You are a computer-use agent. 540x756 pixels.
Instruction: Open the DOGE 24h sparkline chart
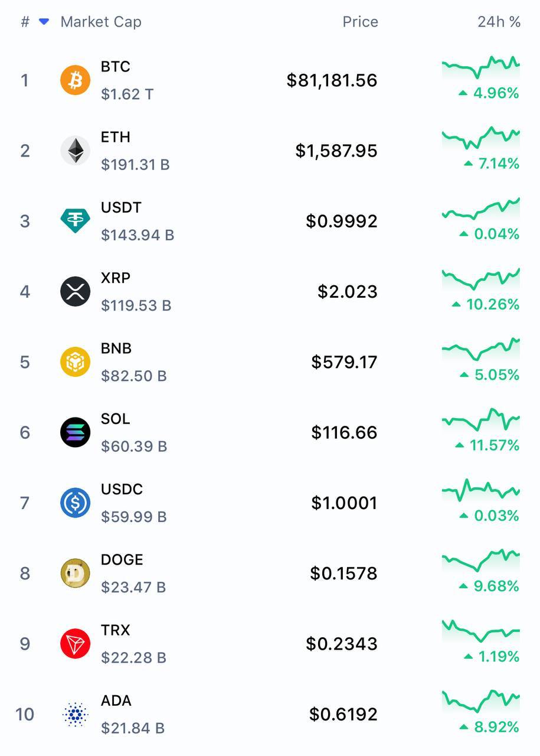coord(480,560)
